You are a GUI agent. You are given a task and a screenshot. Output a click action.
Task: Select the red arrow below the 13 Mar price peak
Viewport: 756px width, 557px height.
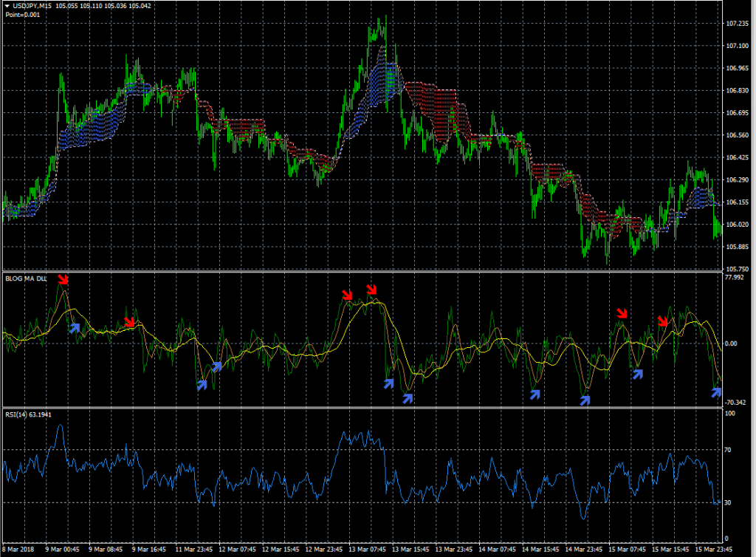pos(371,289)
